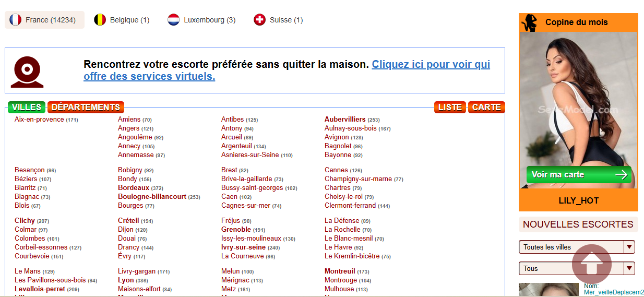
Task: Open the LILY_HOT profile name link
Action: pos(578,200)
